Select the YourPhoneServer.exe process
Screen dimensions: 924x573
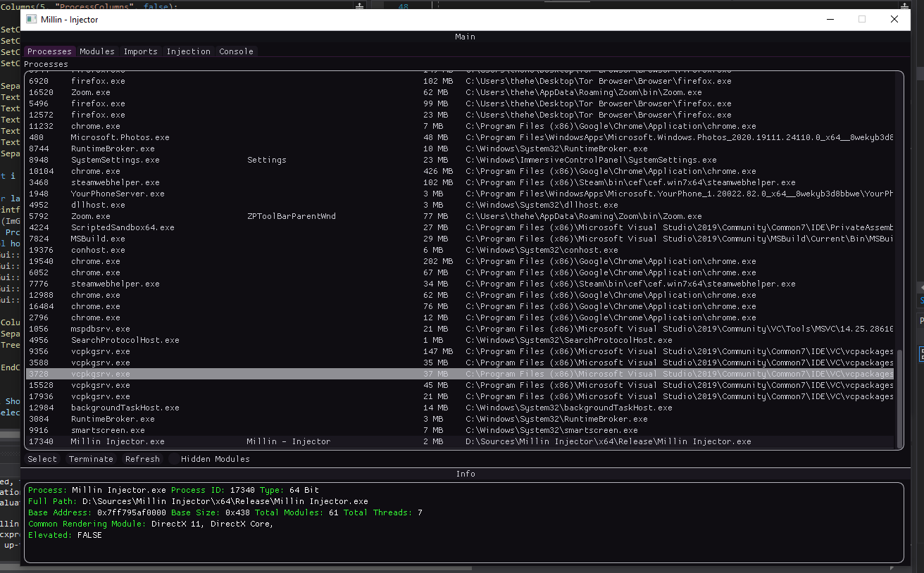(461, 194)
